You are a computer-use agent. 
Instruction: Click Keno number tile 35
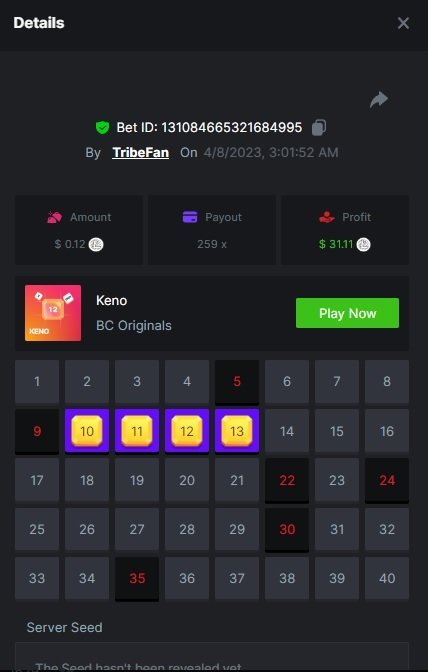[137, 579]
